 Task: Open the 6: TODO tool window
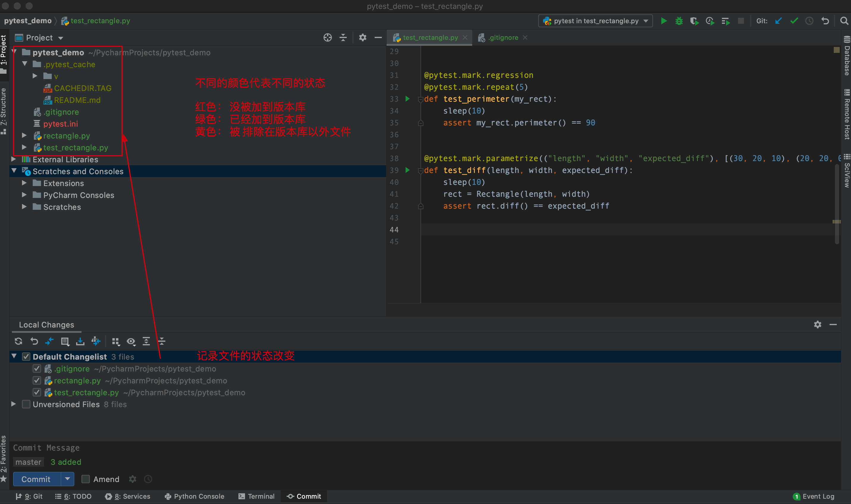tap(73, 496)
